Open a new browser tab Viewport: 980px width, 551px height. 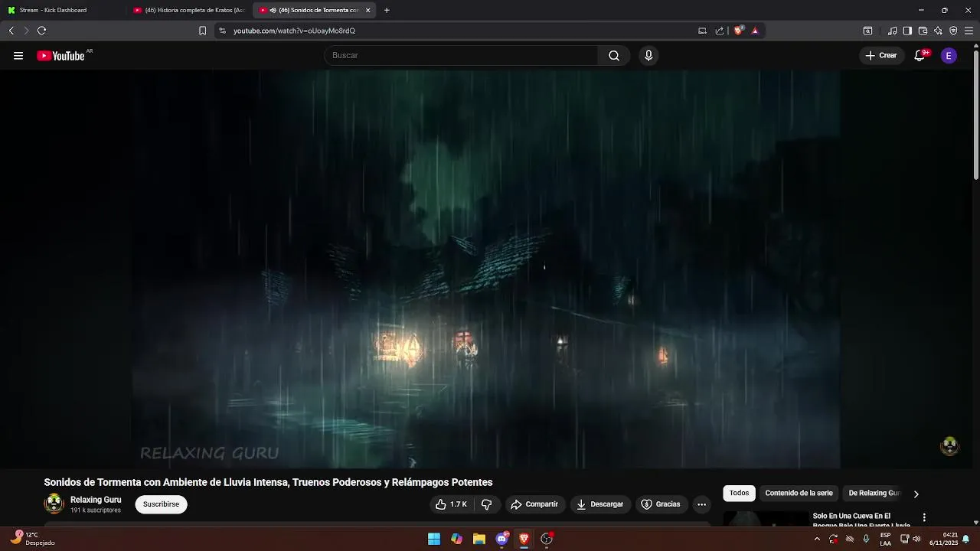click(x=387, y=10)
